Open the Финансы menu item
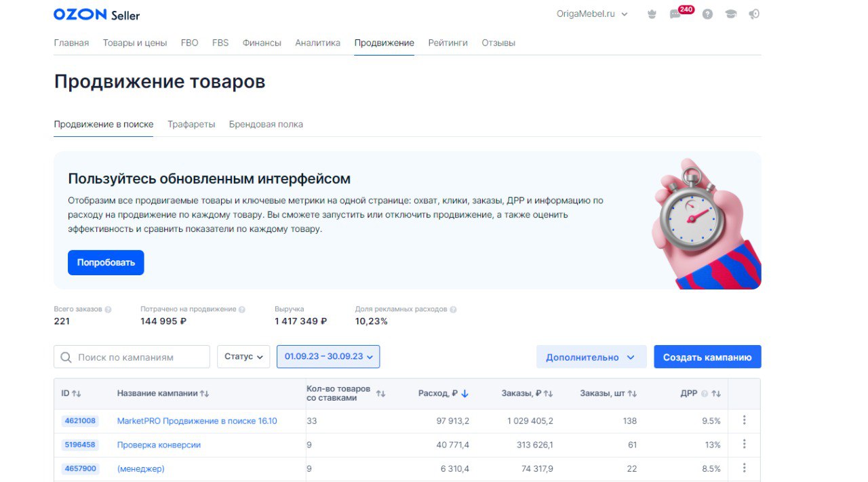868x482 pixels. point(262,43)
